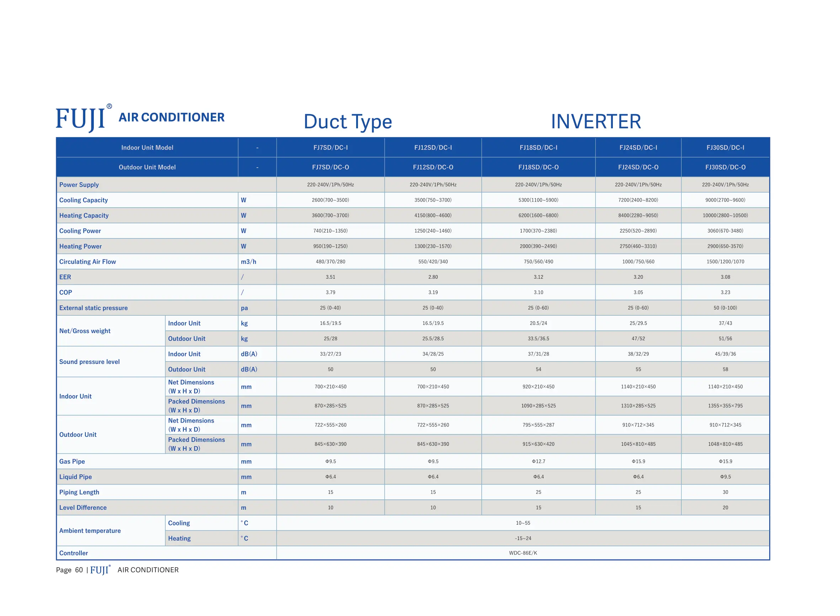This screenshot has height=616, width=840.
Task: Click the FJ18SD/DC-I column header
Action: click(538, 148)
